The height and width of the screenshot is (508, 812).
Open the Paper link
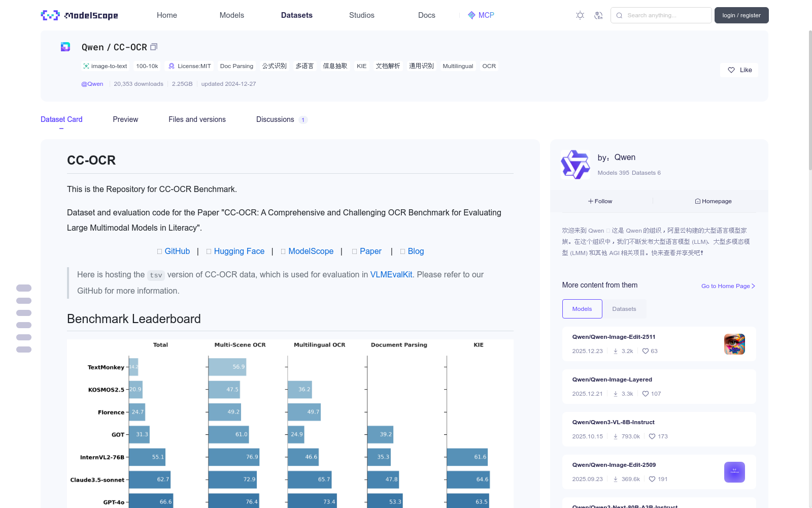tap(370, 251)
